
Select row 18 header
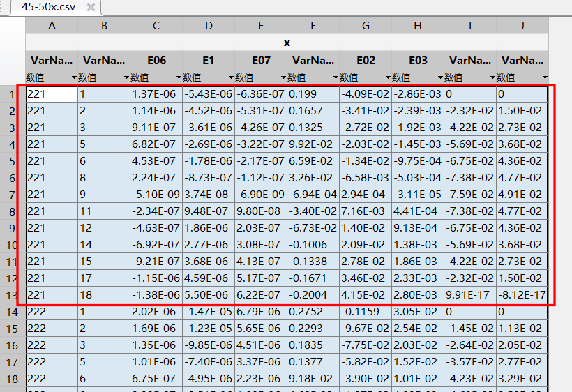pos(12,379)
